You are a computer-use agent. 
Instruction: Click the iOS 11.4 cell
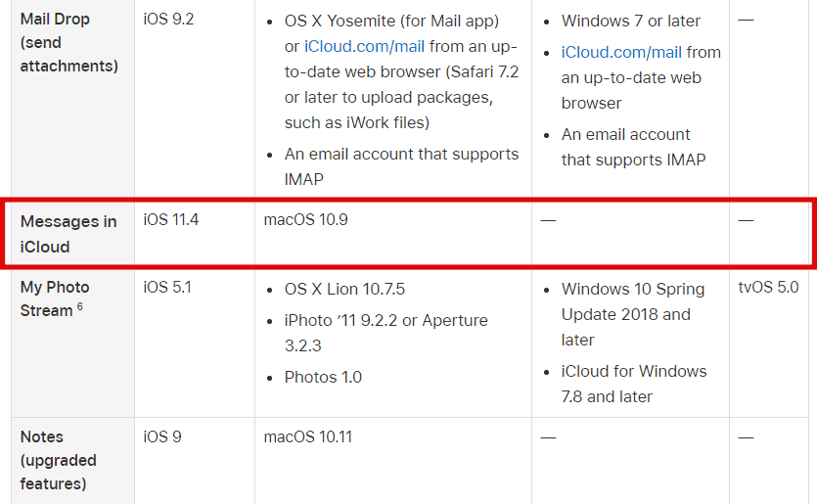click(171, 219)
